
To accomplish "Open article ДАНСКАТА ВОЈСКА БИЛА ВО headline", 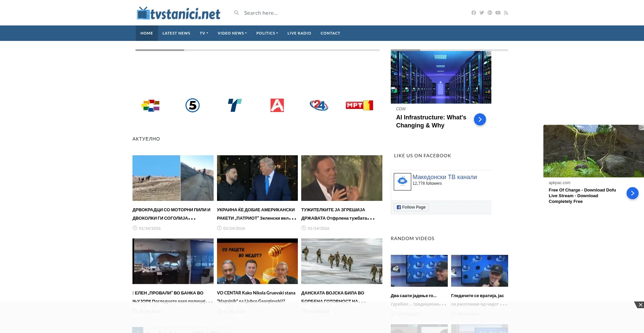I will [333, 297].
